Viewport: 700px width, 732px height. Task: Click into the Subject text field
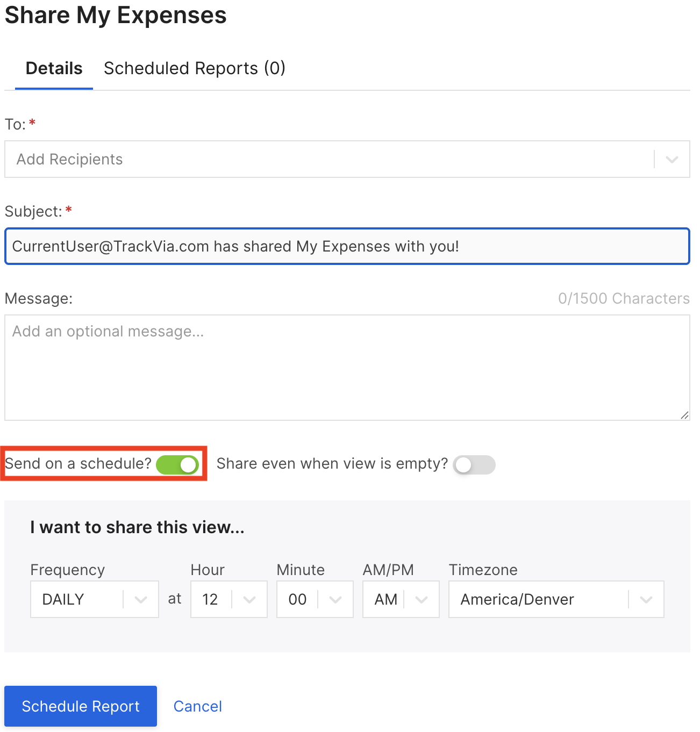(x=347, y=246)
